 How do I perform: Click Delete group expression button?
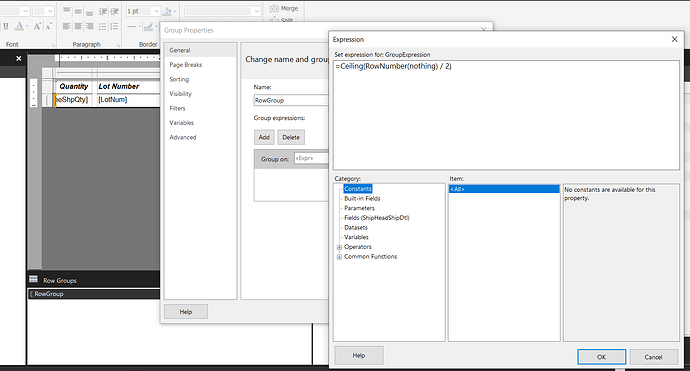pos(291,137)
